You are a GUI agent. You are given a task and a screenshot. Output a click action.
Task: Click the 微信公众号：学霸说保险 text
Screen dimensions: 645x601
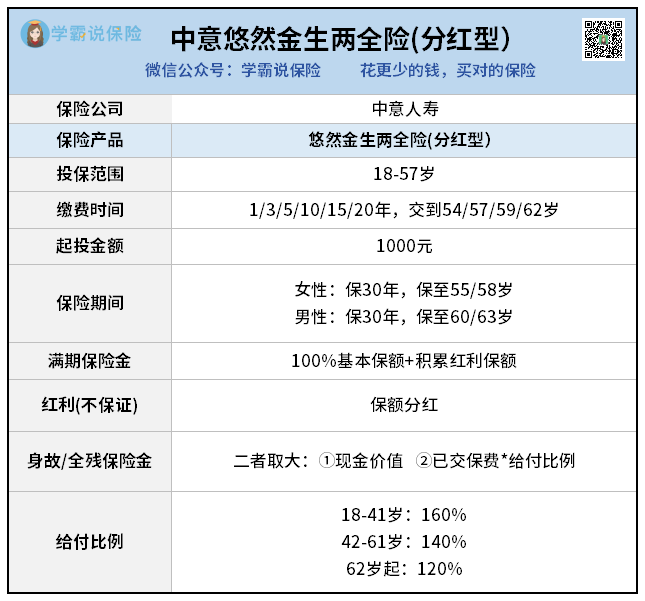click(233, 71)
